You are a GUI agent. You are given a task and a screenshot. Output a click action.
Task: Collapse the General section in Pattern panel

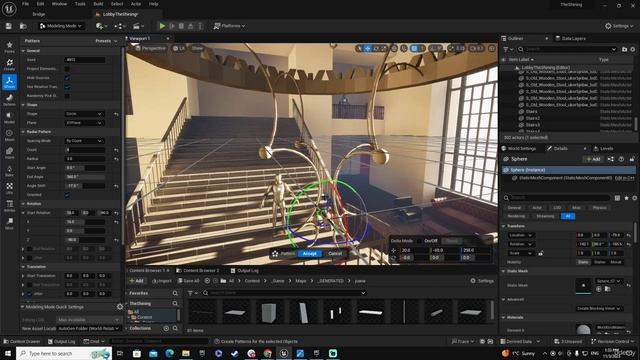(x=23, y=51)
